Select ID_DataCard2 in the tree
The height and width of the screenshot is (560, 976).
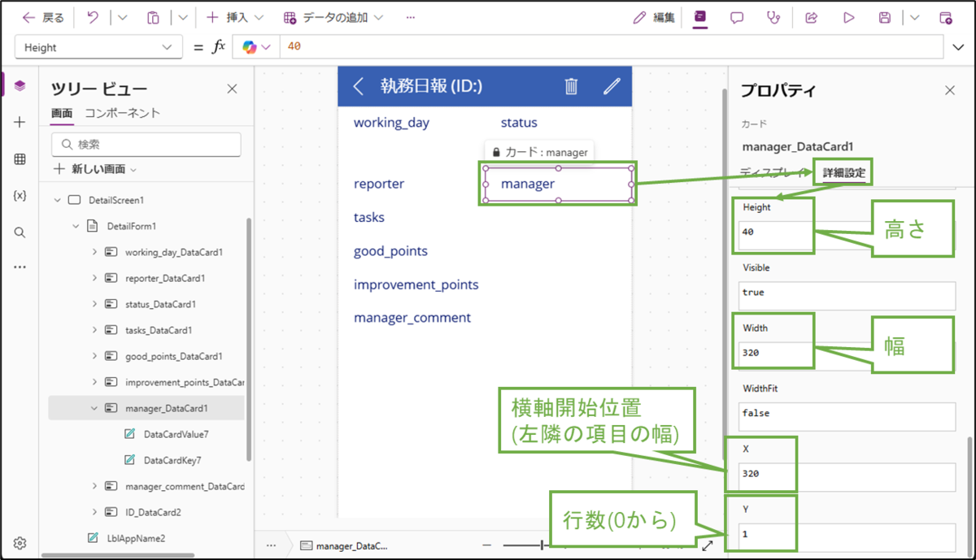point(153,512)
